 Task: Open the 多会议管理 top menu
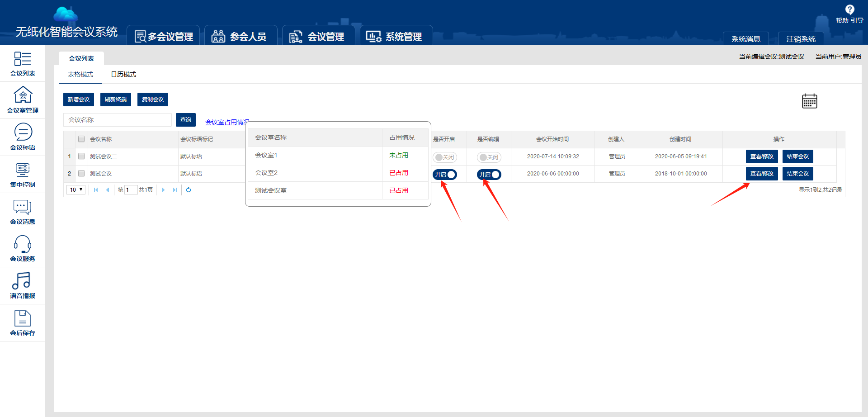164,36
